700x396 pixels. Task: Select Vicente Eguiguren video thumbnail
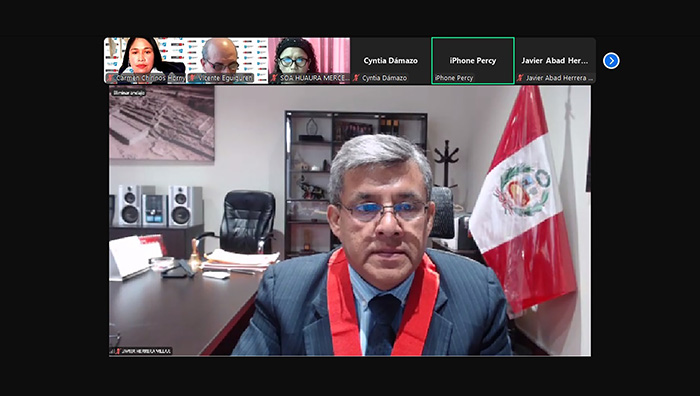coord(227,60)
